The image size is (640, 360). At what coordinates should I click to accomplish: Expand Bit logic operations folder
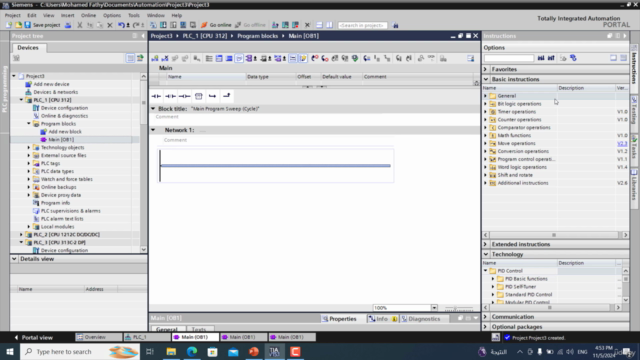click(x=486, y=104)
